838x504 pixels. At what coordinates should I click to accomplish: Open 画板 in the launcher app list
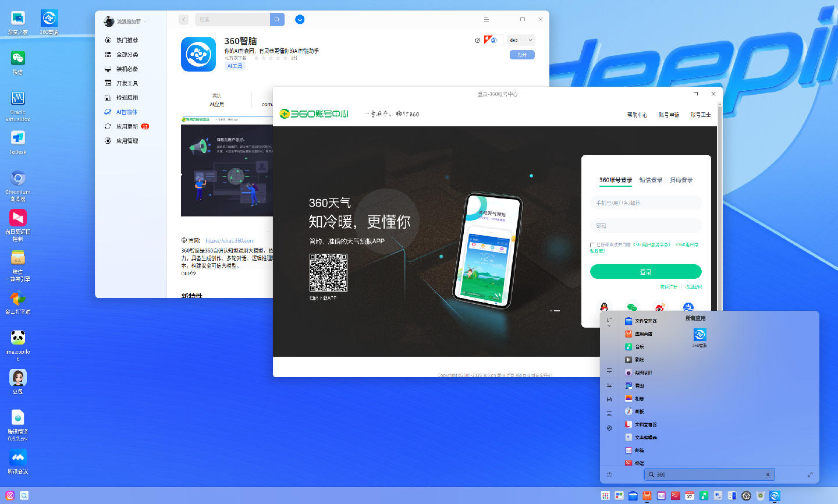click(634, 411)
